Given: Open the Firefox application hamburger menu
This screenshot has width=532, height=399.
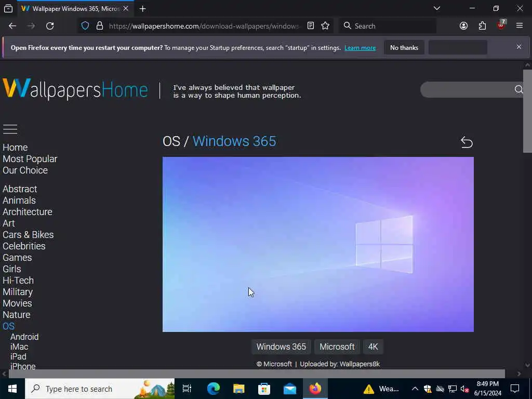Looking at the screenshot, I should [520, 25].
